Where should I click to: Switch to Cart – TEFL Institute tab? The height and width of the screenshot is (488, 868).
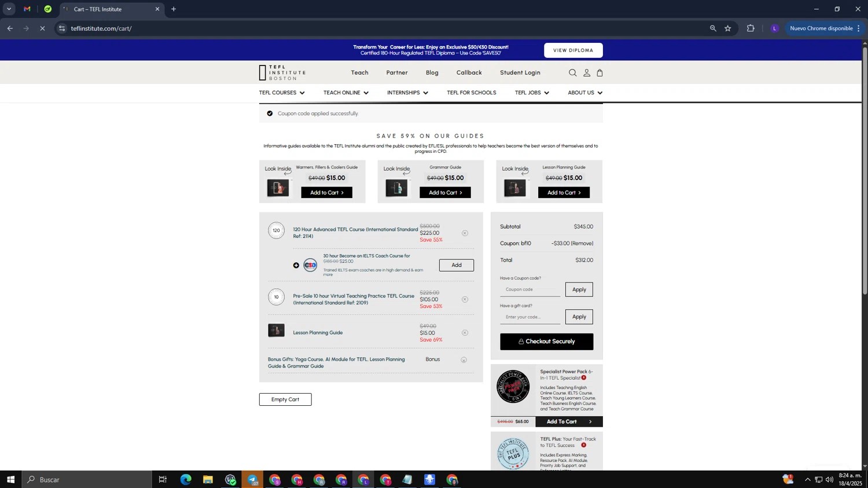[x=112, y=9]
